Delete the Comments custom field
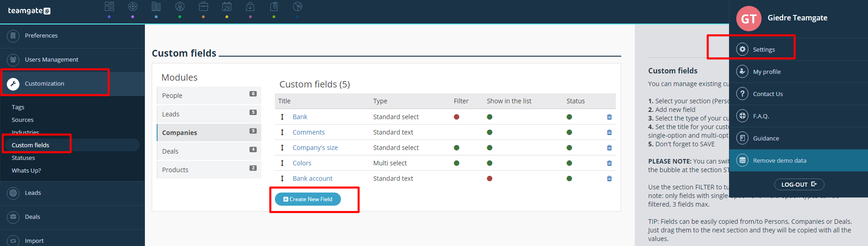Viewport: 868px width, 246px height. tap(609, 132)
